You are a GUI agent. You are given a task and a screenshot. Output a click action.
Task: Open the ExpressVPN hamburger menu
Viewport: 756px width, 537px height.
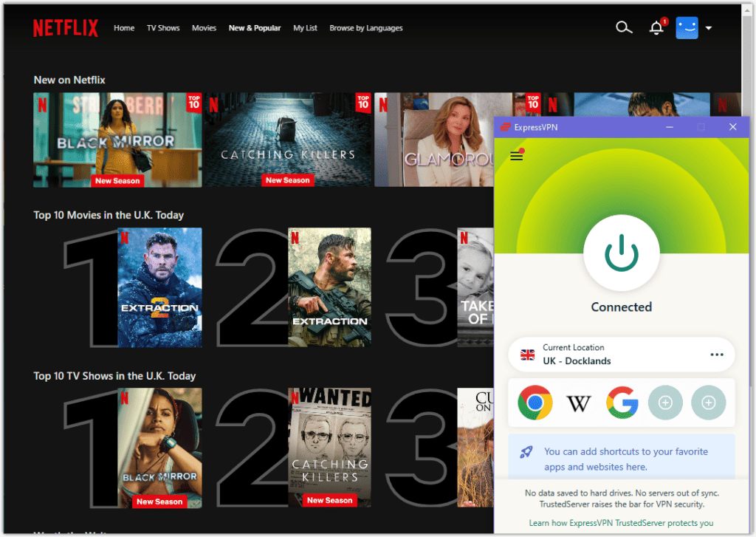pyautogui.click(x=516, y=157)
